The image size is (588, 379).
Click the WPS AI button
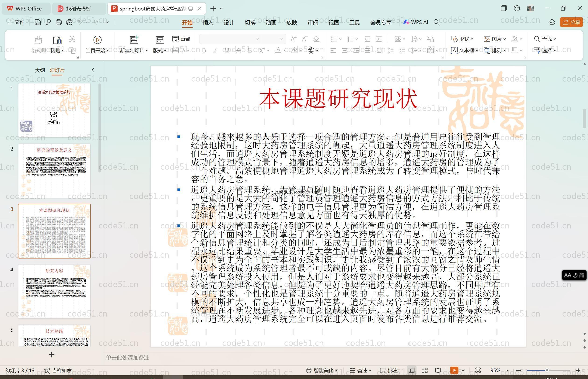(x=416, y=22)
